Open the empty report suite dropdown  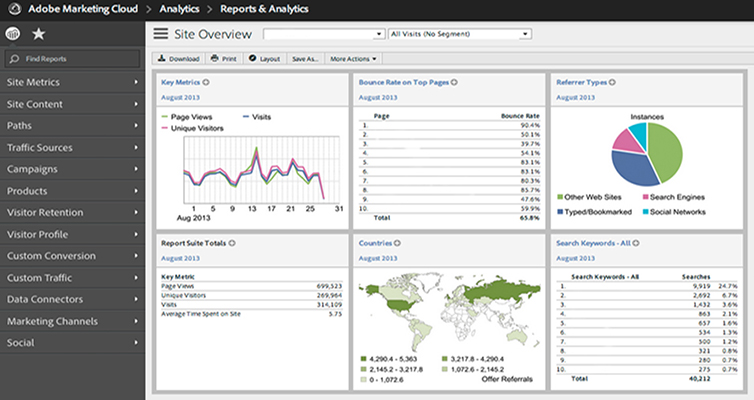(325, 34)
